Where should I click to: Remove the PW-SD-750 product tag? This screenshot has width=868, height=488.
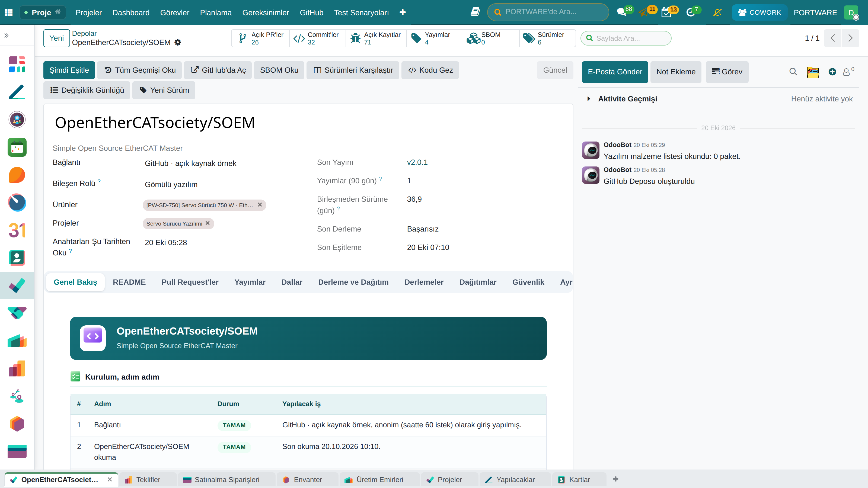(260, 205)
